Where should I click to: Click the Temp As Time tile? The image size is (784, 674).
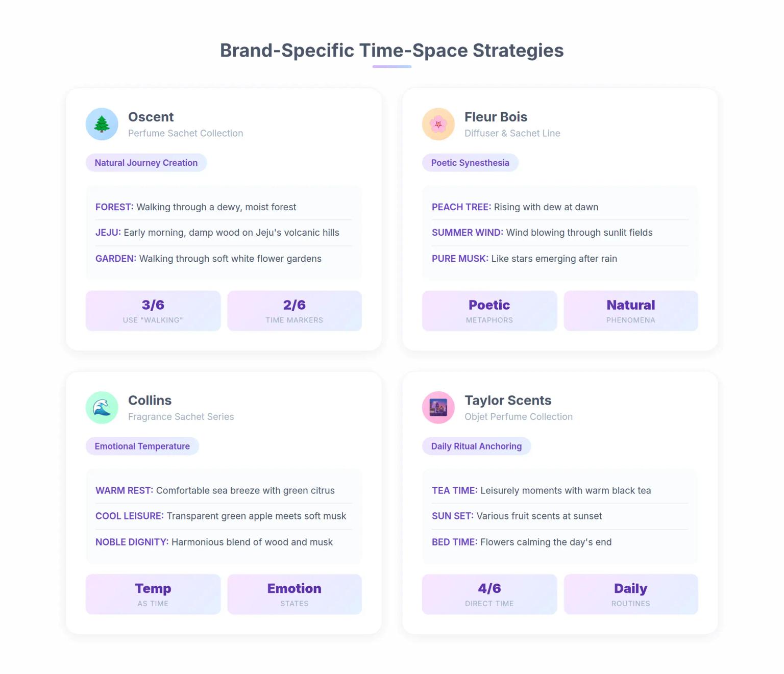tap(153, 594)
